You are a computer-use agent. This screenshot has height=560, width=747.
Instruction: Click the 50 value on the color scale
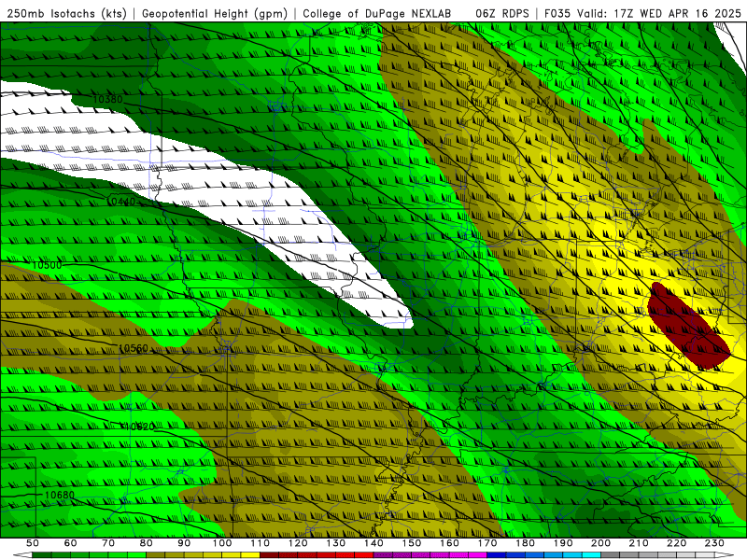33,543
